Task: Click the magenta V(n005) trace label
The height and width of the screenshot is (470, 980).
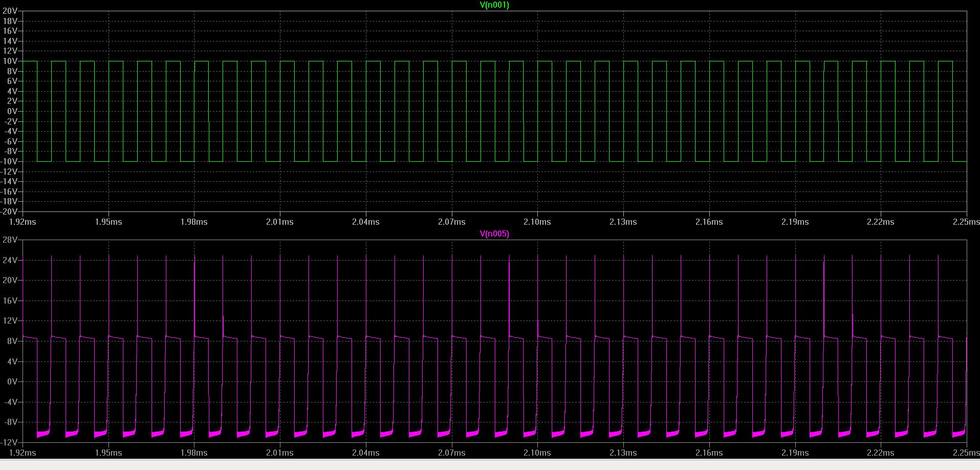Action: (x=494, y=234)
